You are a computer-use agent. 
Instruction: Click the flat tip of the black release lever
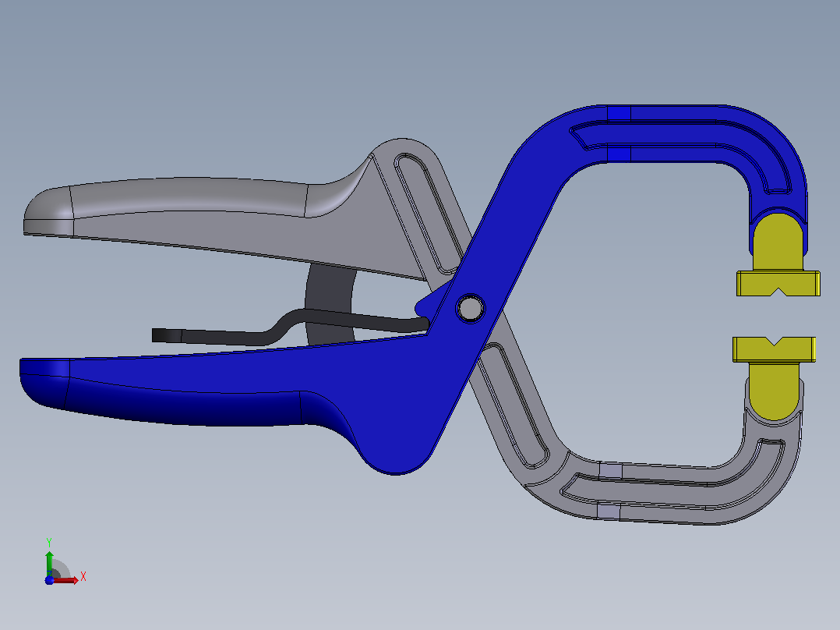[167, 335]
